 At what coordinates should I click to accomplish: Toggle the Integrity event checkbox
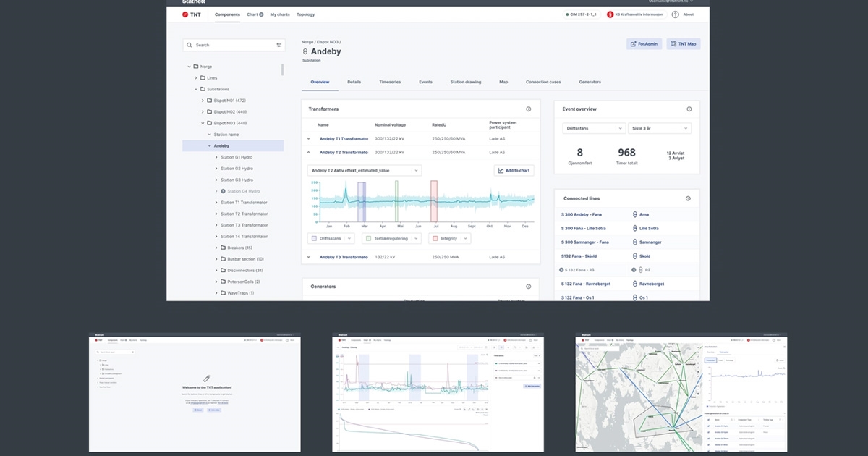433,238
